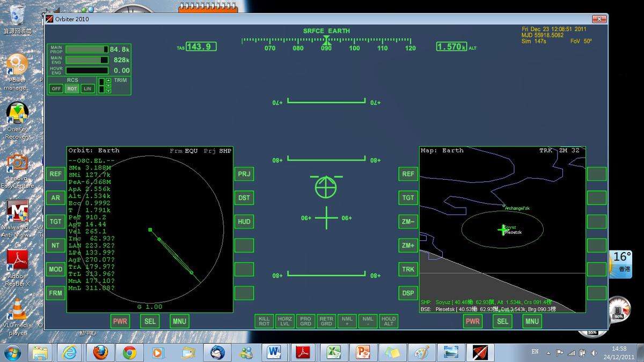Open Excel from the taskbar

click(x=334, y=352)
